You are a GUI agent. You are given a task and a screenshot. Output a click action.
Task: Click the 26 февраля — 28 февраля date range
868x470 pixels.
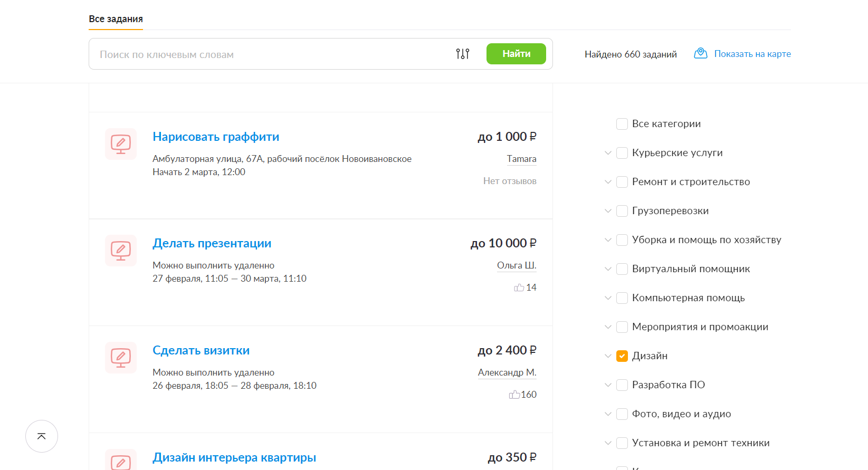[x=234, y=386]
